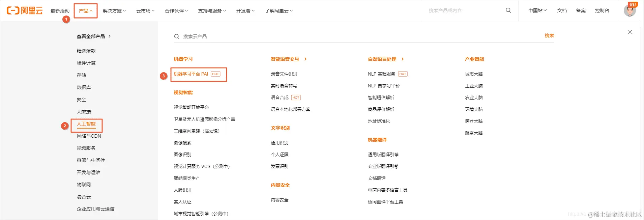Open the user avatar profile
This screenshot has width=644, height=220.
click(x=630, y=10)
